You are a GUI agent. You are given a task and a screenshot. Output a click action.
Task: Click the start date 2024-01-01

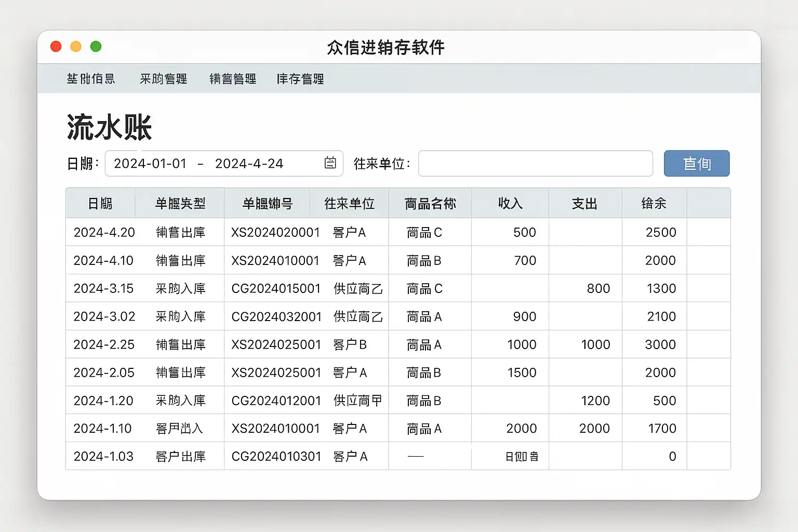[x=150, y=164]
